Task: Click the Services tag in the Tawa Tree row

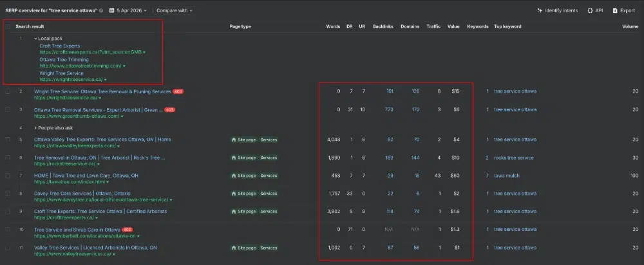Action: [269, 176]
